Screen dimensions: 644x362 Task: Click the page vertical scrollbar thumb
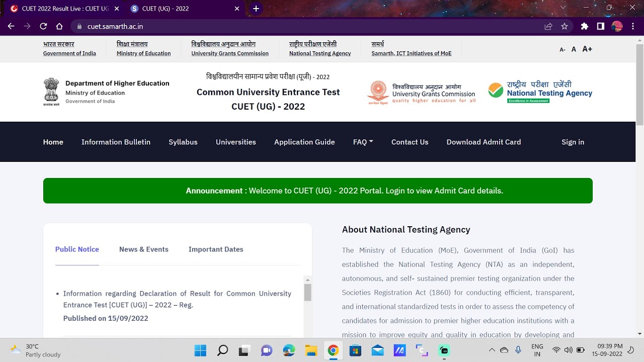(640, 84)
